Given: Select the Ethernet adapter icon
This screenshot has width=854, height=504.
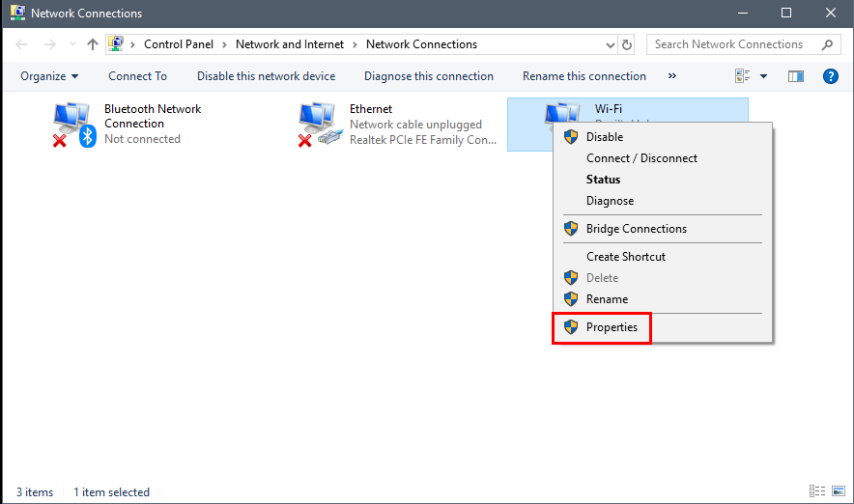Looking at the screenshot, I should click(321, 125).
